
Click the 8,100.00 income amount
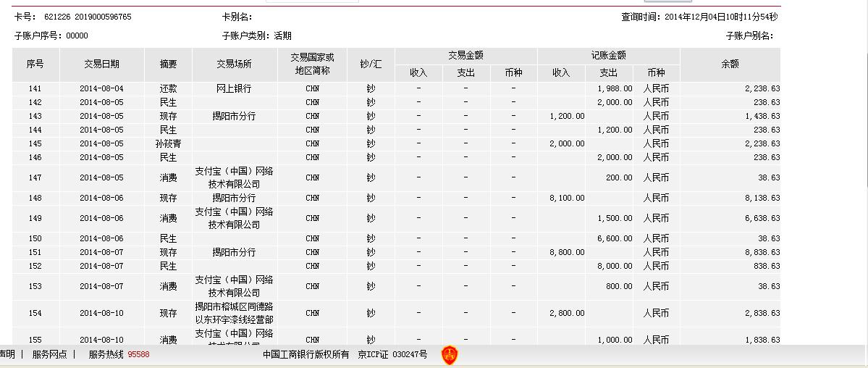[x=567, y=198]
